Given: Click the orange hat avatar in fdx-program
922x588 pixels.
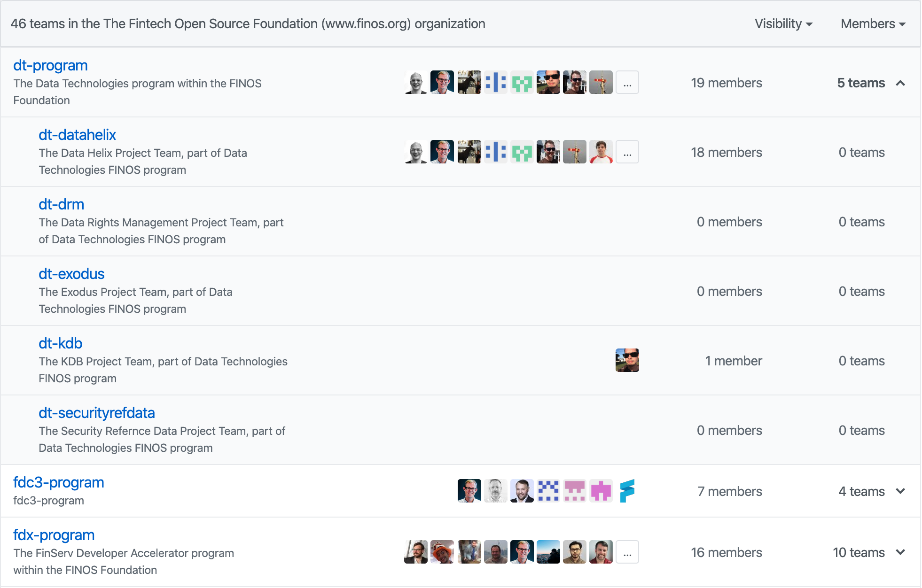Looking at the screenshot, I should tap(442, 552).
